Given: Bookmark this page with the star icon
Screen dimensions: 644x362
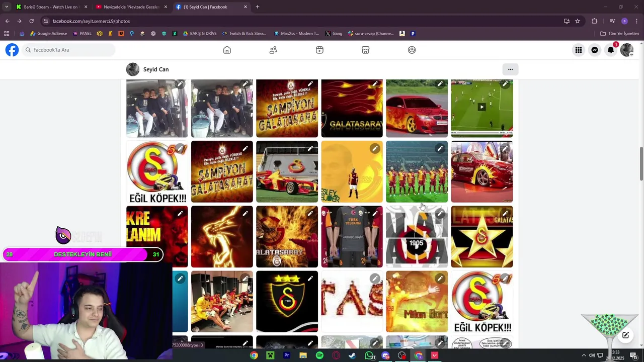Looking at the screenshot, I should point(578,21).
